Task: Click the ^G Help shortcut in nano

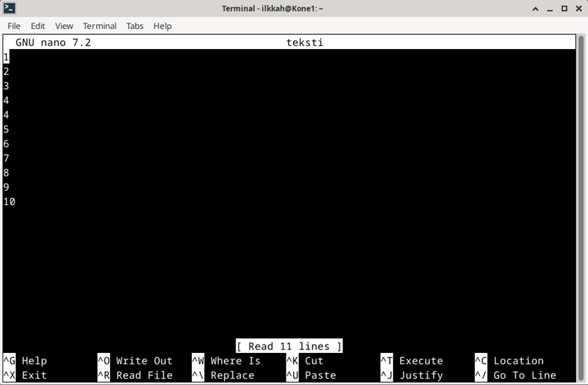Action: [x=26, y=361]
